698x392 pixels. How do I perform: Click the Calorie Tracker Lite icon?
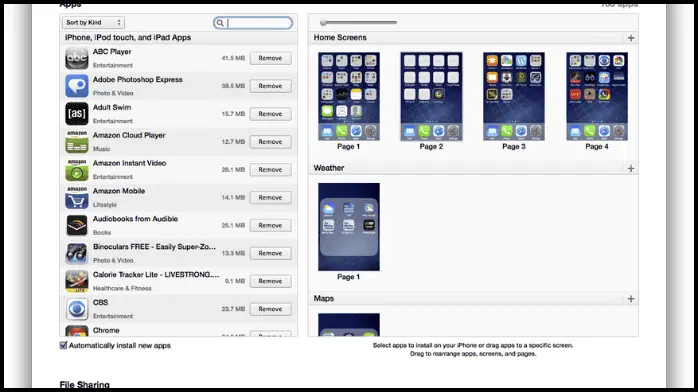(77, 281)
